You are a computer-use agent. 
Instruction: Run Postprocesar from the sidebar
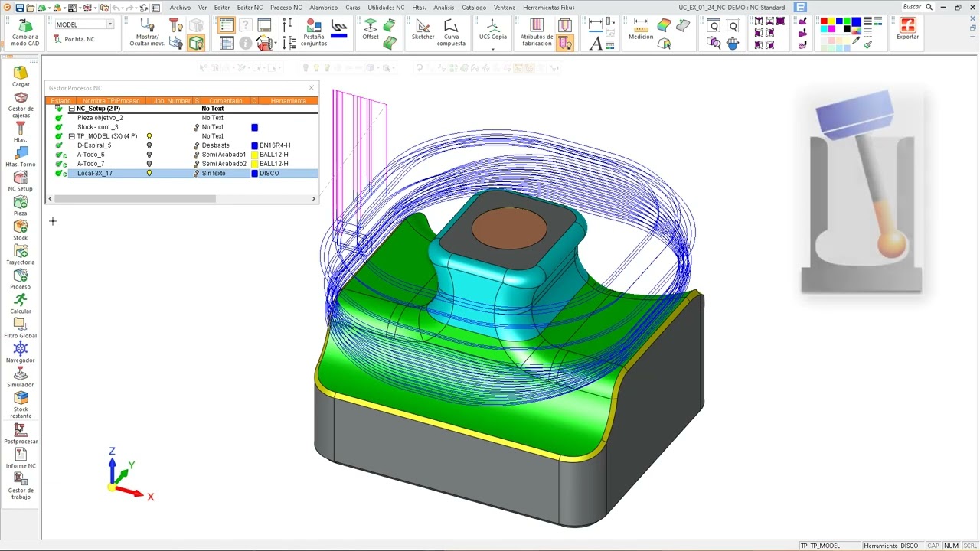pos(21,434)
